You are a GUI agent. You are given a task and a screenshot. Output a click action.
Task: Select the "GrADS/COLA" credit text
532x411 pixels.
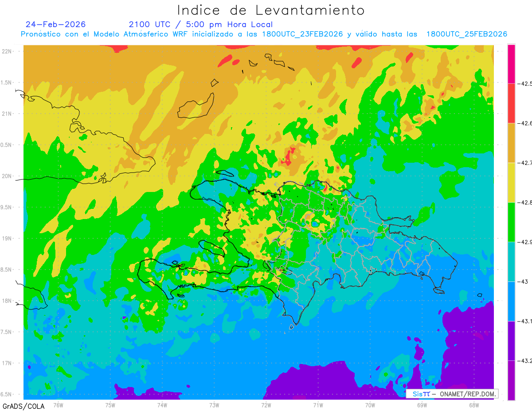[x=23, y=406]
